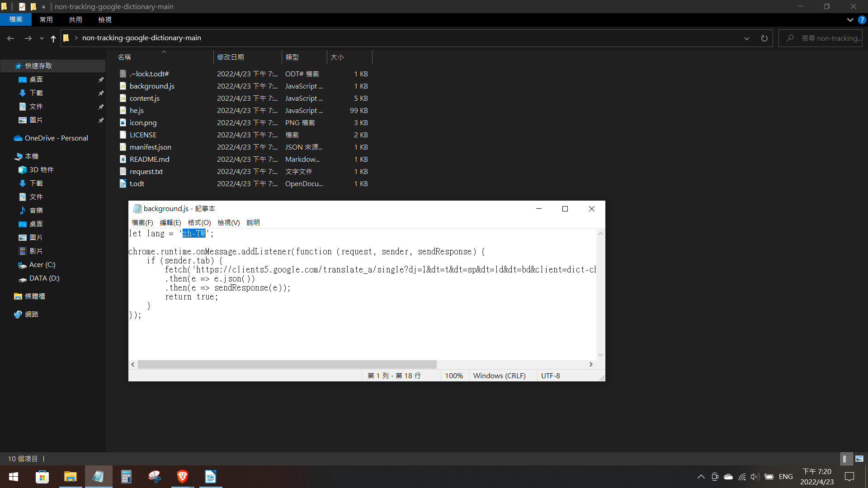Open the recent locations dropdown arrow

42,38
